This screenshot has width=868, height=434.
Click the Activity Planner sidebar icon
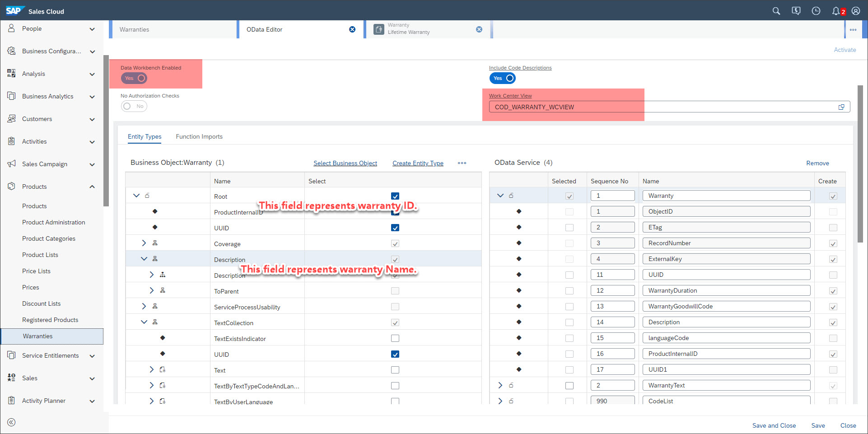[11, 401]
